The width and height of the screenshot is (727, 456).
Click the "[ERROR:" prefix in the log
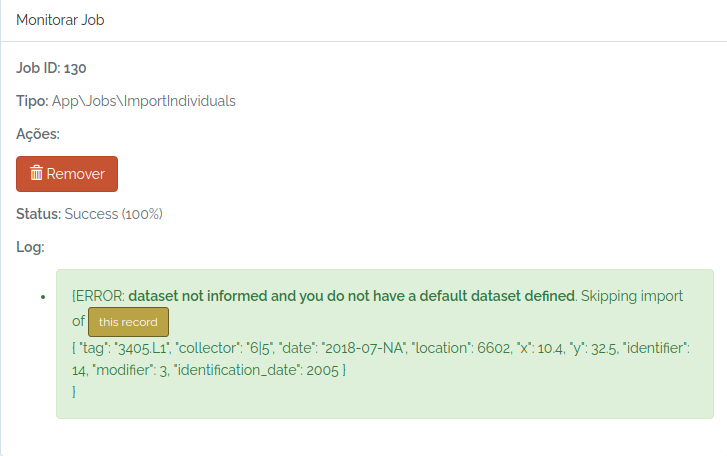98,296
